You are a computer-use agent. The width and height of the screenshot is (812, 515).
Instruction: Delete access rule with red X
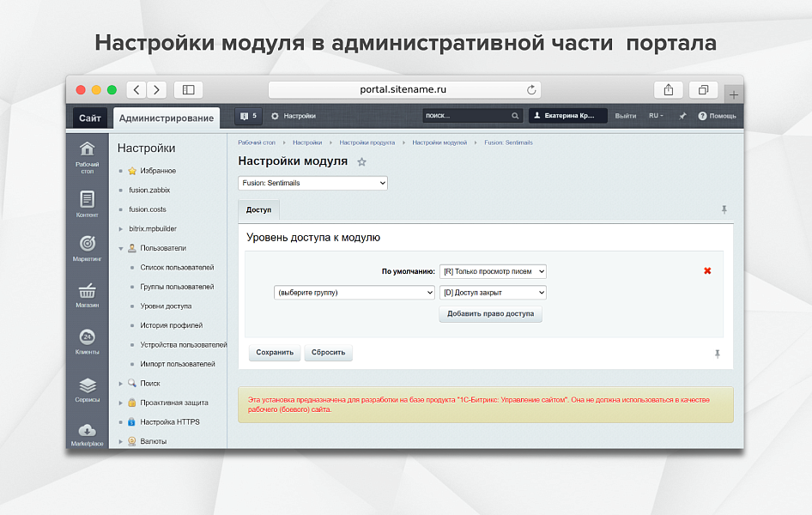tap(707, 271)
